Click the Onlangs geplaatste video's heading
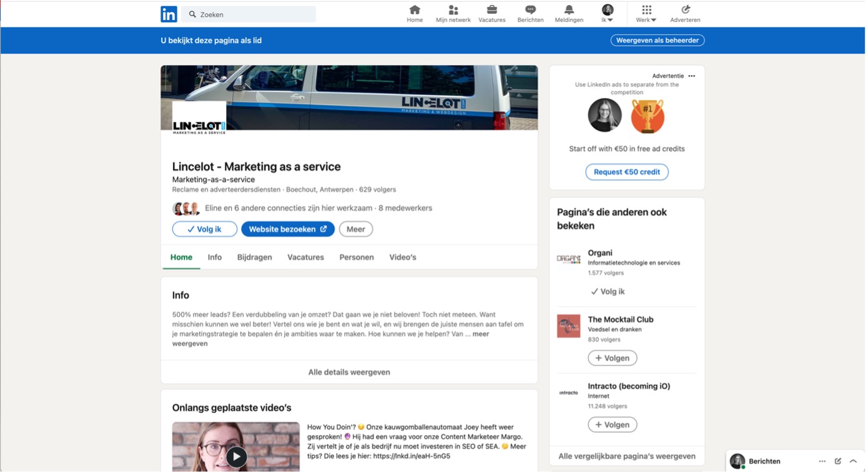 tap(232, 408)
